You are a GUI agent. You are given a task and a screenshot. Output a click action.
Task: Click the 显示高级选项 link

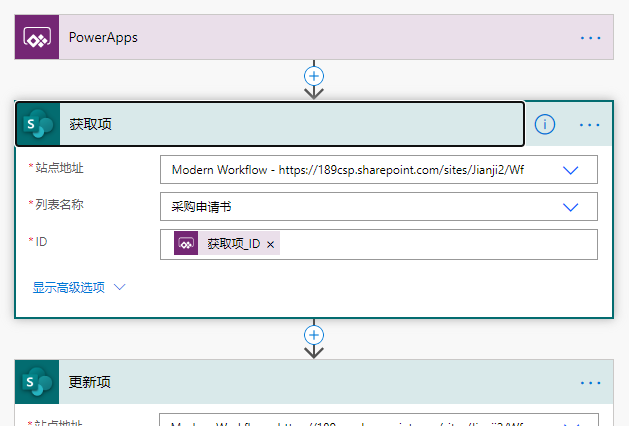point(69,287)
